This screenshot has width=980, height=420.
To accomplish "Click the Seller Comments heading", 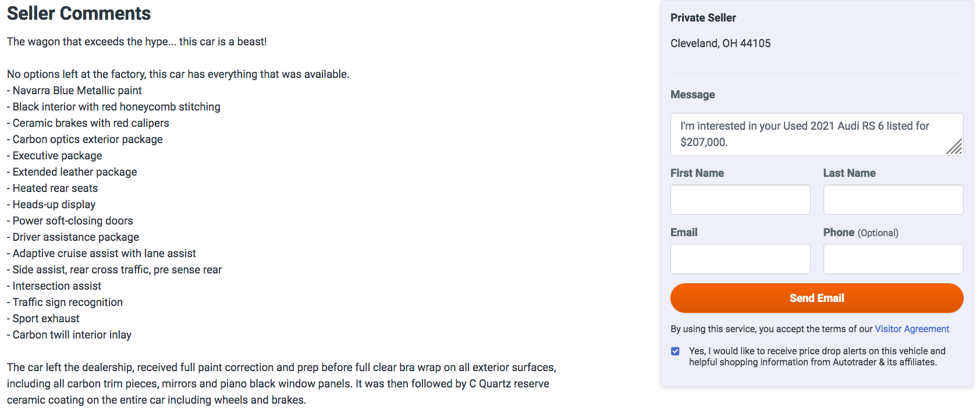I will pos(79,13).
